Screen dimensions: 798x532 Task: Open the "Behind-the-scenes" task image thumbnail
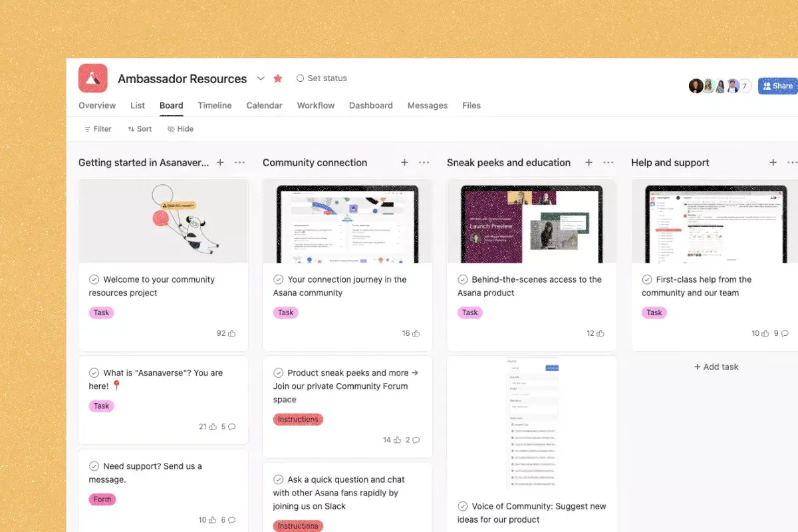click(x=531, y=221)
